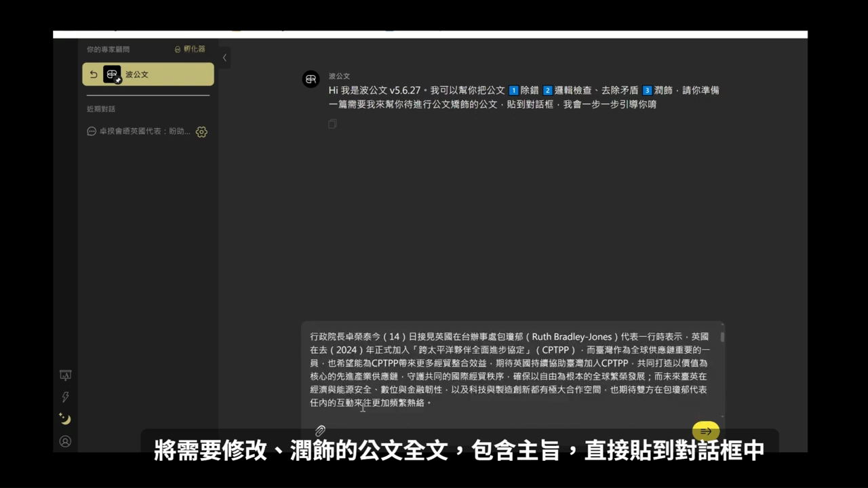Click the presentation board icon in the left rail
Viewport: 868px width, 488px height.
pos(65,375)
